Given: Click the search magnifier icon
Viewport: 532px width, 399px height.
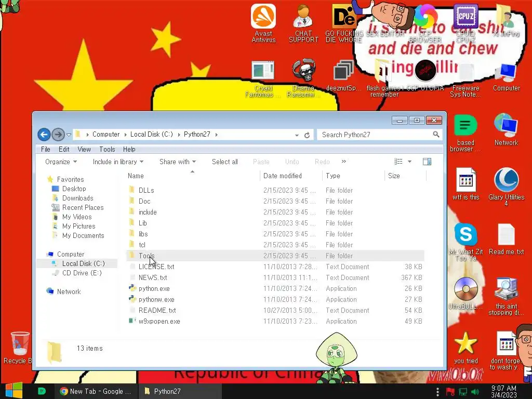Looking at the screenshot, I should click(x=436, y=135).
